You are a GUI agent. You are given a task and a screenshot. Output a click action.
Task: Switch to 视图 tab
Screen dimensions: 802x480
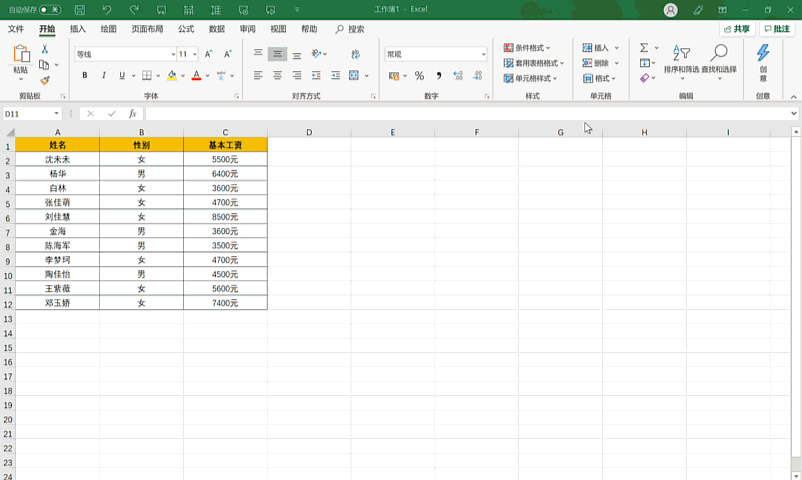point(278,29)
